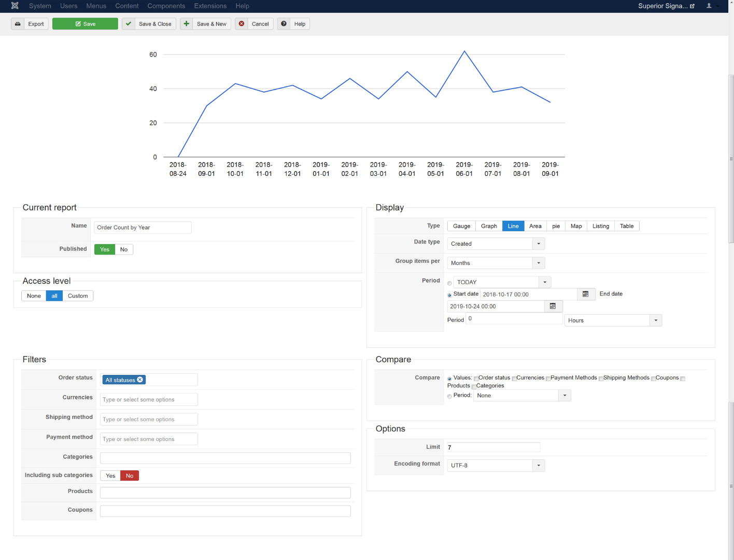The height and width of the screenshot is (560, 734).
Task: Click the Payment method filter field
Action: (149, 439)
